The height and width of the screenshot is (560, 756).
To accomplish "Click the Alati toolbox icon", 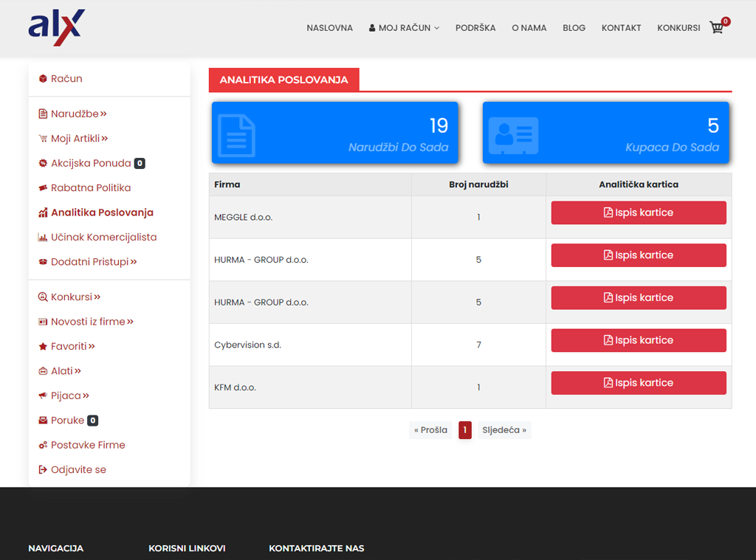I will 43,370.
